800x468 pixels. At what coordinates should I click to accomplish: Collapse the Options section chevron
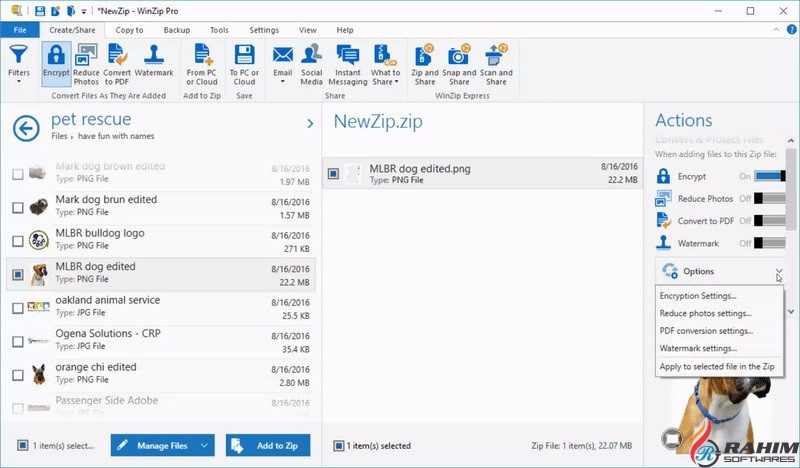click(x=779, y=272)
